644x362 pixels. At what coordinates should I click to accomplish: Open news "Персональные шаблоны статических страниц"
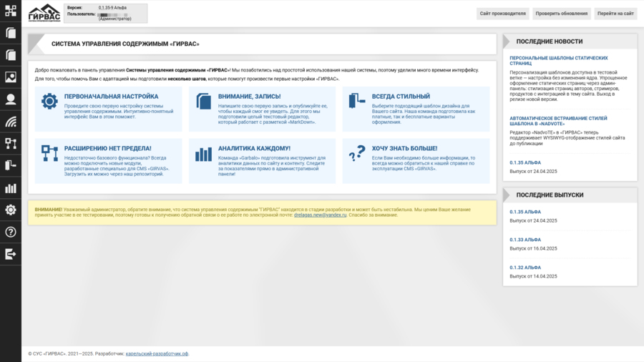point(558,61)
